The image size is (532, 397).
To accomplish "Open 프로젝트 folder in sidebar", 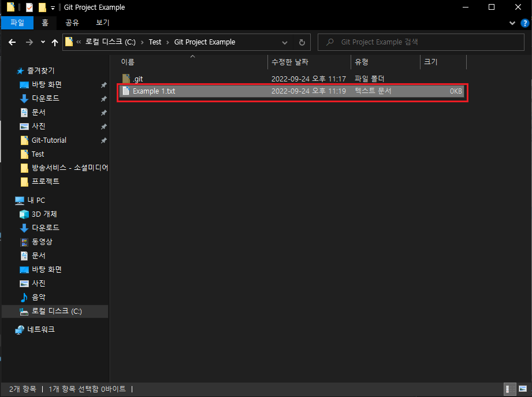I will [46, 181].
